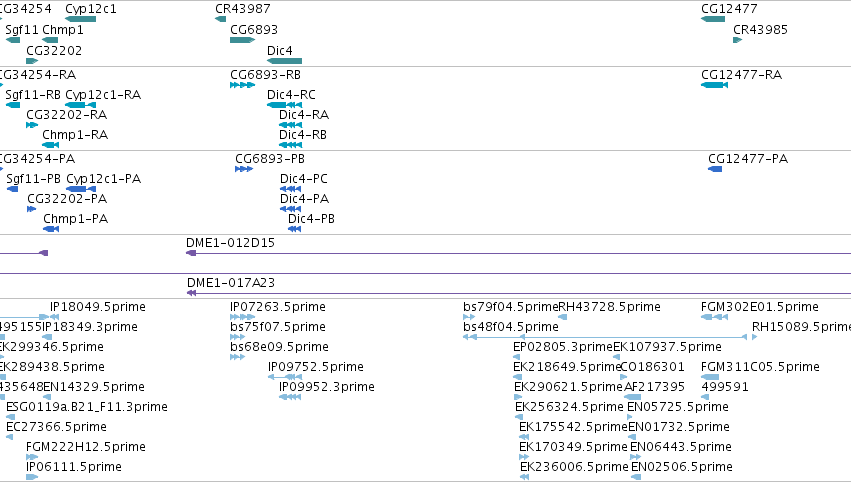Click the IP09952.3prime EST arrows
This screenshot has height=482, width=851.
tap(290, 397)
